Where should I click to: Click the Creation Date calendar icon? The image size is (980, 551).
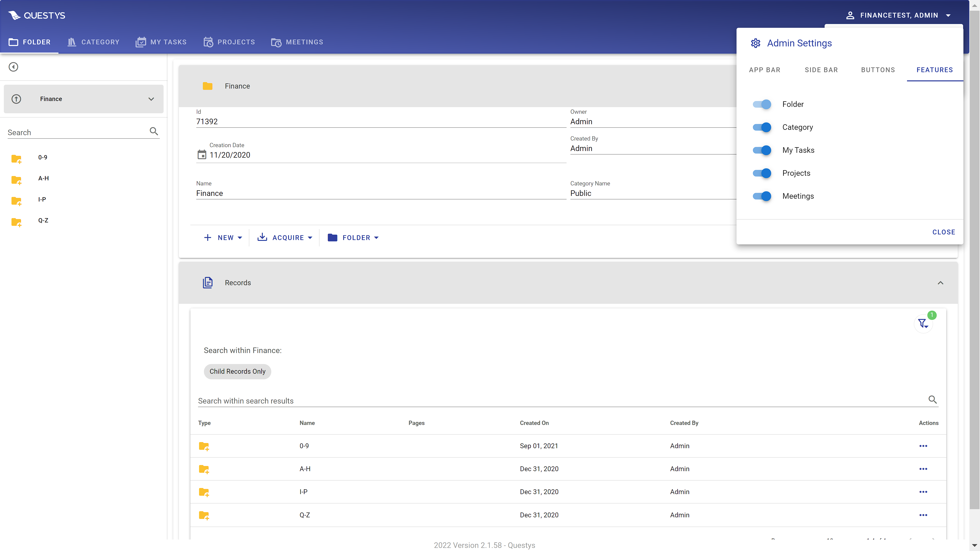(x=202, y=154)
